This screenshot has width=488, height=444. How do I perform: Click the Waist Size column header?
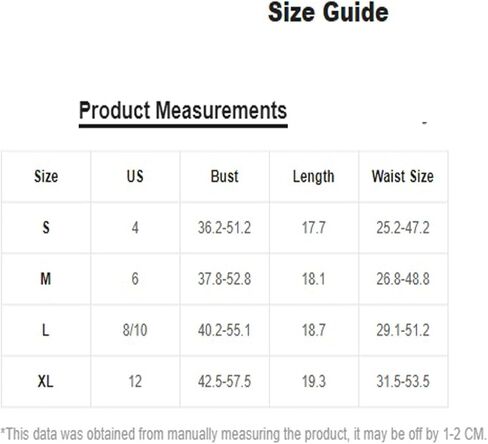(403, 176)
